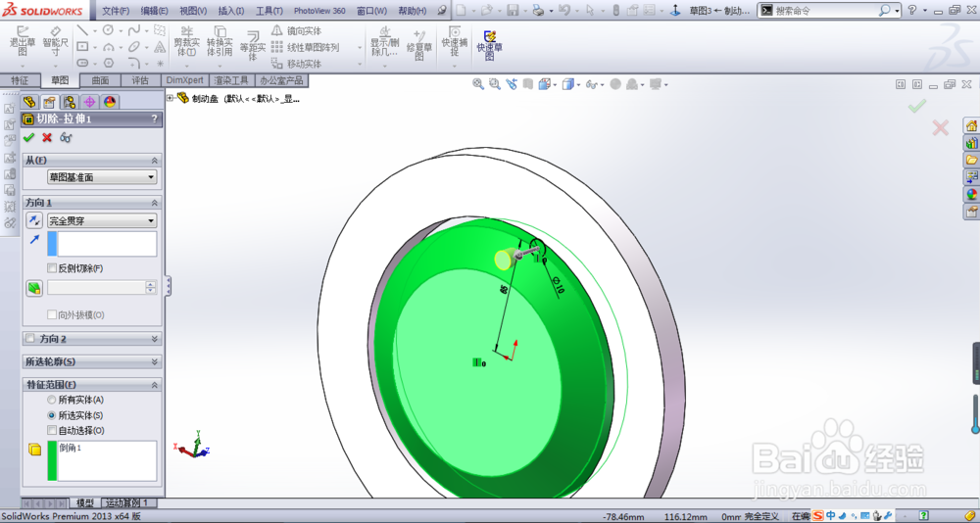The height and width of the screenshot is (523, 980).
Task: Open the ConfigurationManager tab icon
Action: pyautogui.click(x=70, y=103)
